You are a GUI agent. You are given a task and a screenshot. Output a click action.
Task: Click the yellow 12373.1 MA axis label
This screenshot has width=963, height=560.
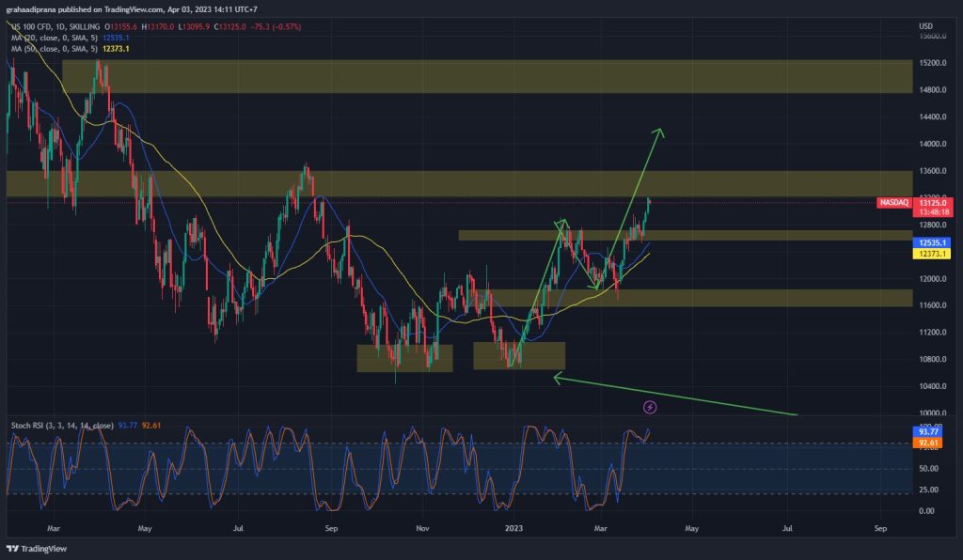(x=932, y=254)
